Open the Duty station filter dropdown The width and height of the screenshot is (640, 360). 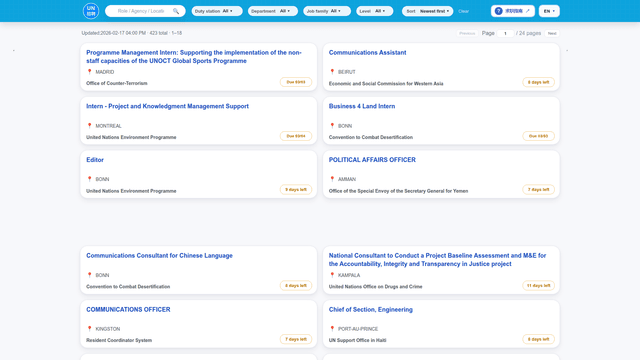pos(217,11)
